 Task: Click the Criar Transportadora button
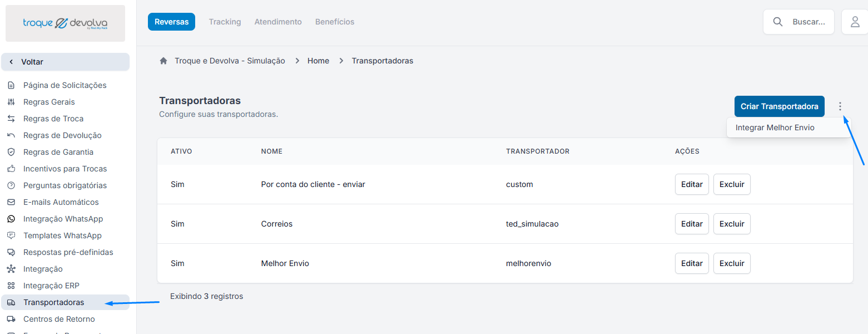(x=779, y=106)
